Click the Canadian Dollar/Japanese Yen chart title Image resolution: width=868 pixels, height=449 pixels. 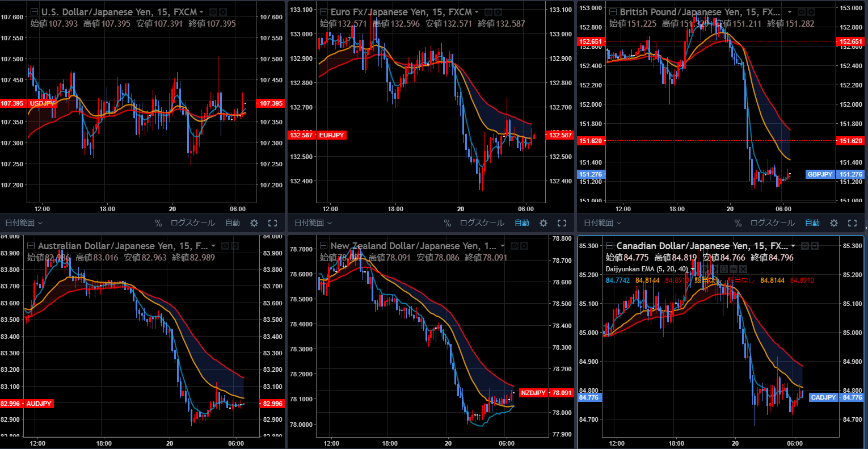pos(702,246)
